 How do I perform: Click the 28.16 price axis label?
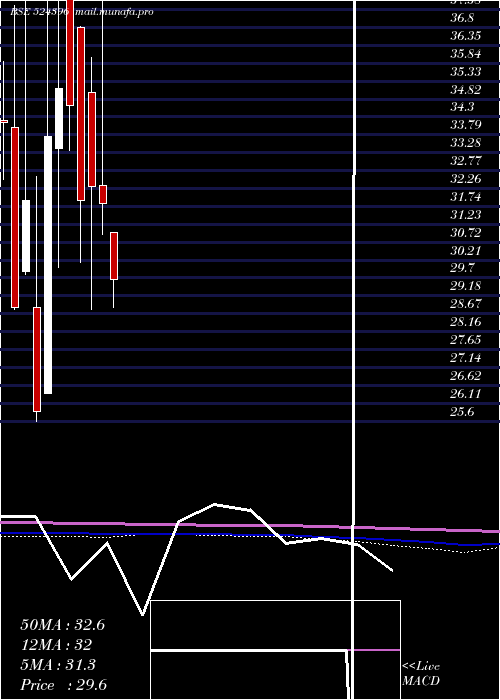pos(466,322)
